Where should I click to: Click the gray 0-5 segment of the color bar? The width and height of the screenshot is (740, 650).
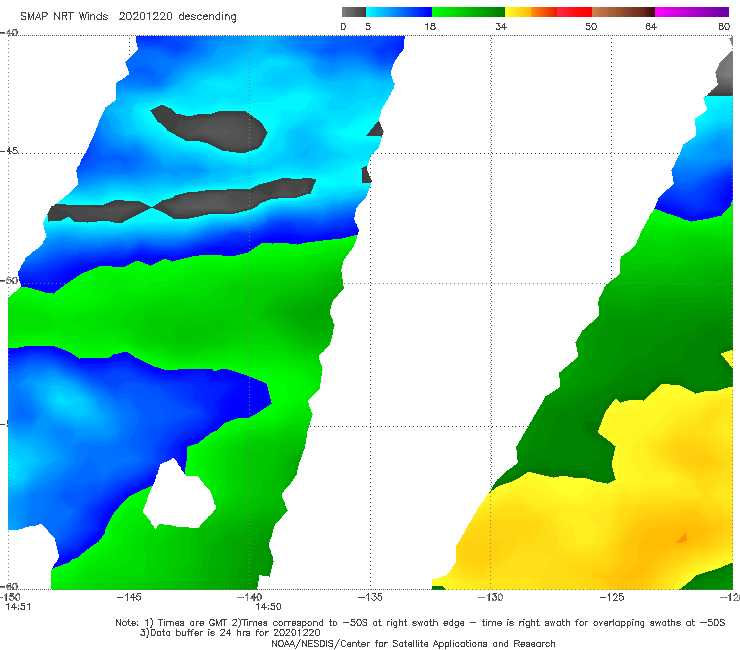tap(354, 12)
